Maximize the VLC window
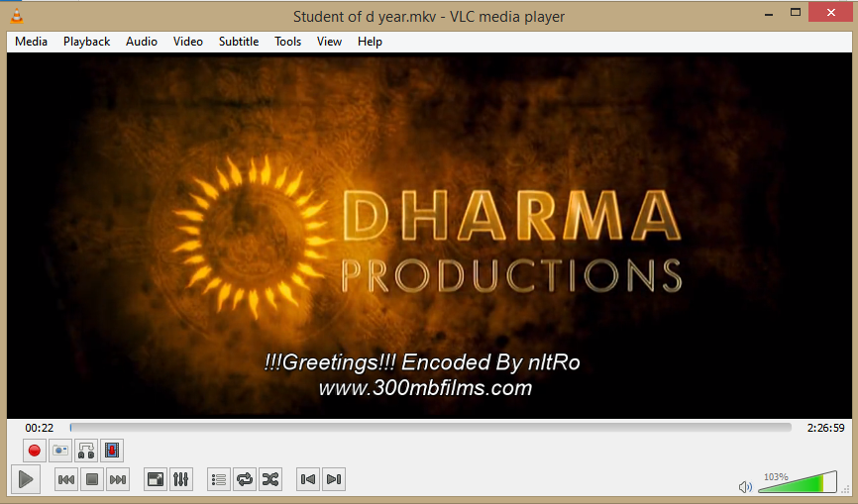The image size is (858, 504). point(796,12)
